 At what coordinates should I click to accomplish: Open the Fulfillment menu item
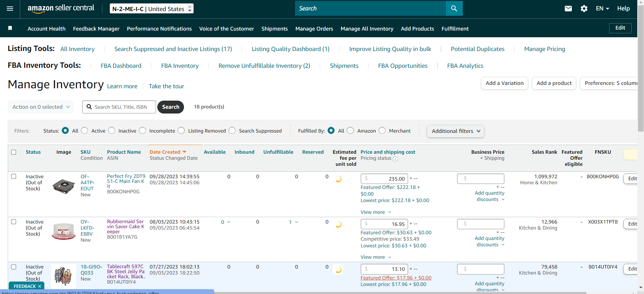coord(455,29)
